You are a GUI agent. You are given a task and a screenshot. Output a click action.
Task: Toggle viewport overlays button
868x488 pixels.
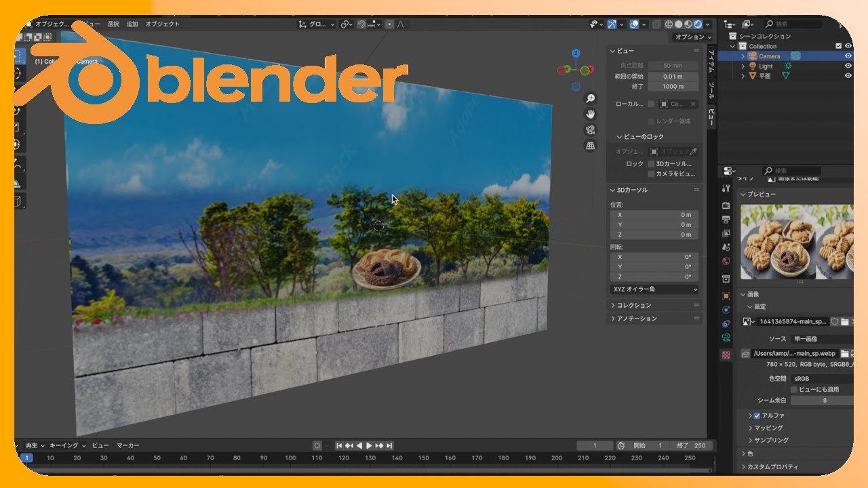click(x=634, y=24)
